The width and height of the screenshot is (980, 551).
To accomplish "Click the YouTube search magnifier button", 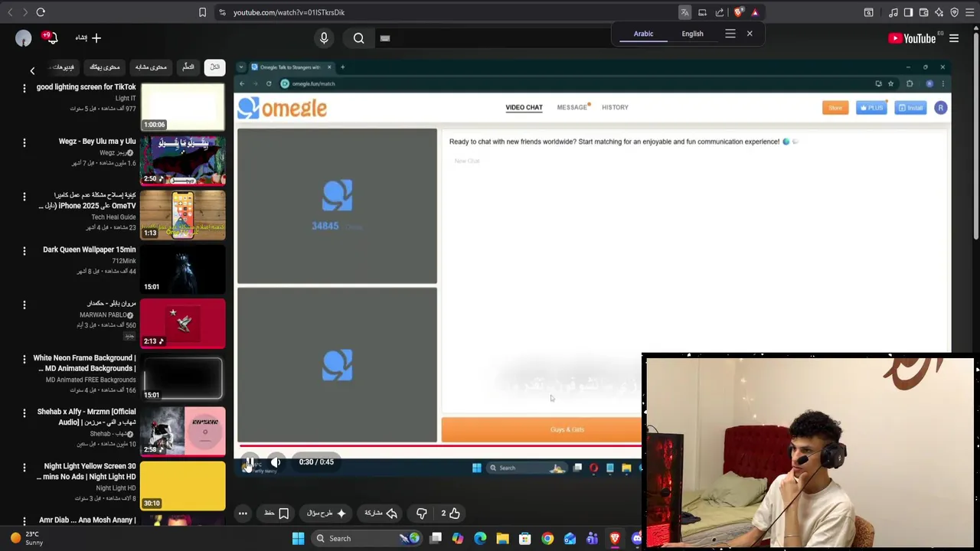I will [x=358, y=38].
